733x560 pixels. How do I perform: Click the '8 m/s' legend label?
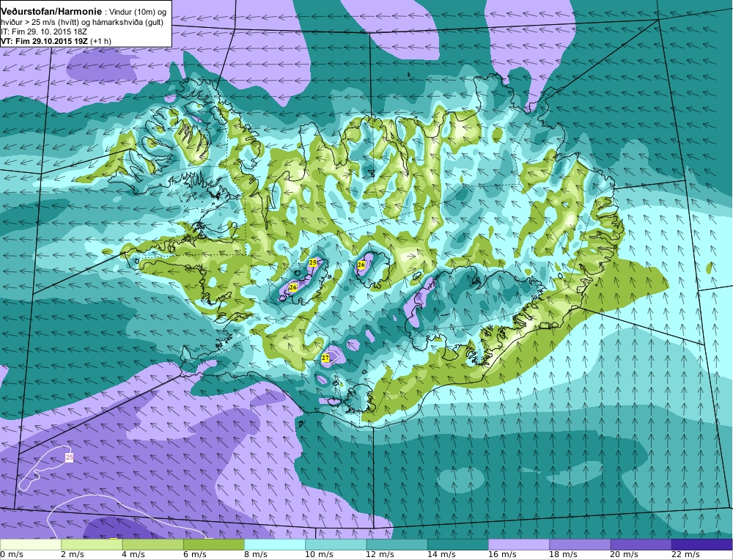256,555
